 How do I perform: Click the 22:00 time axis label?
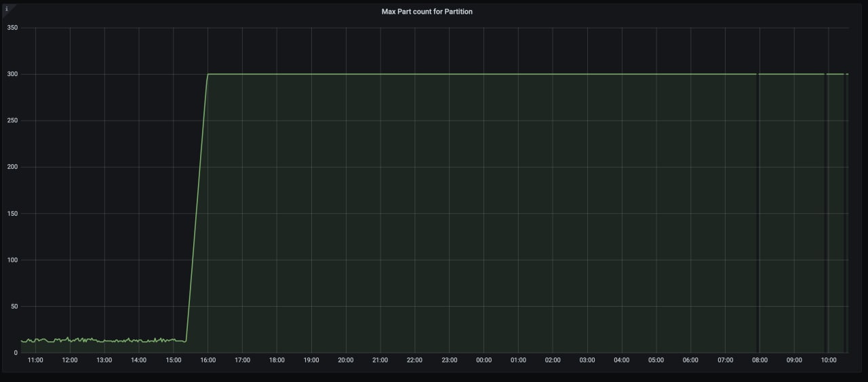(414, 360)
